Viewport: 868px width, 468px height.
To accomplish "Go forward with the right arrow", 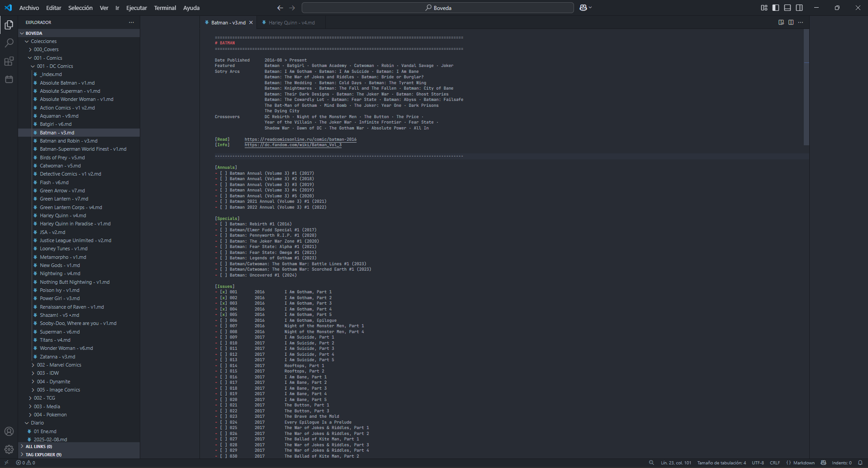I will 292,8.
